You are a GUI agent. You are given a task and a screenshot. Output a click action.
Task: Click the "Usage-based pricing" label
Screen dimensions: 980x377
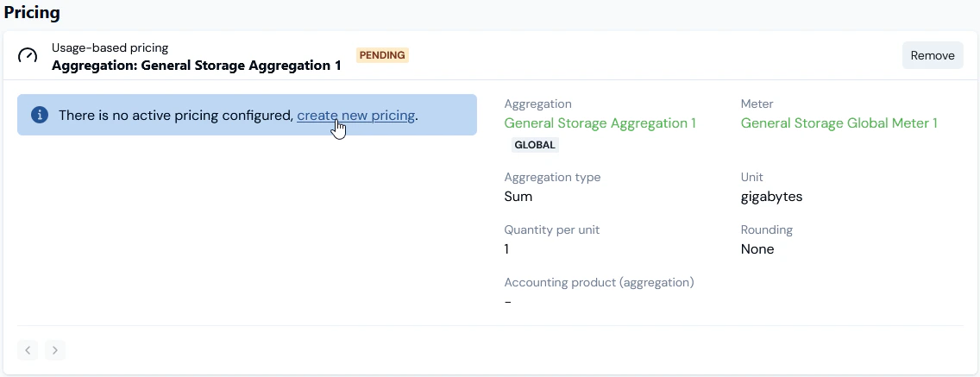coord(110,47)
